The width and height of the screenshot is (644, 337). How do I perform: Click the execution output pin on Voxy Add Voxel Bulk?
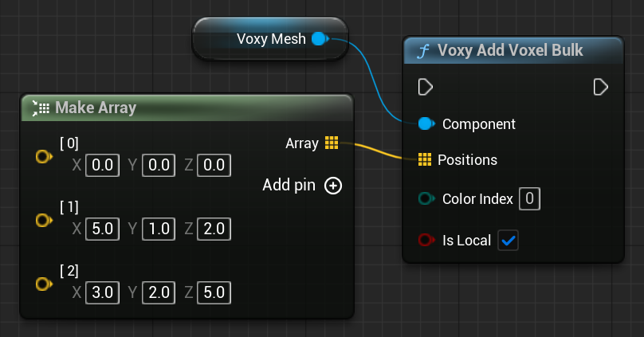click(601, 86)
